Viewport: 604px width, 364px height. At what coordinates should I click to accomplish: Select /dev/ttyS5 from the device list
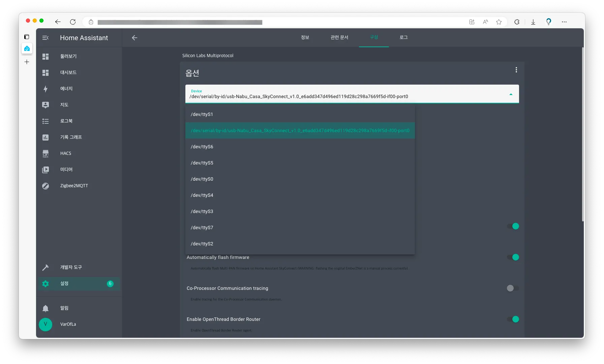point(300,163)
